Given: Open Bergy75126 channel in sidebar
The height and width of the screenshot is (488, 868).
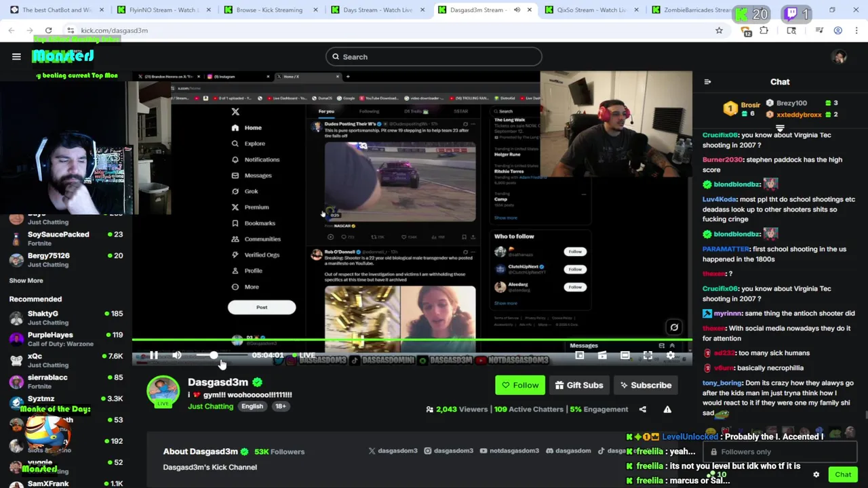Looking at the screenshot, I should (66, 260).
